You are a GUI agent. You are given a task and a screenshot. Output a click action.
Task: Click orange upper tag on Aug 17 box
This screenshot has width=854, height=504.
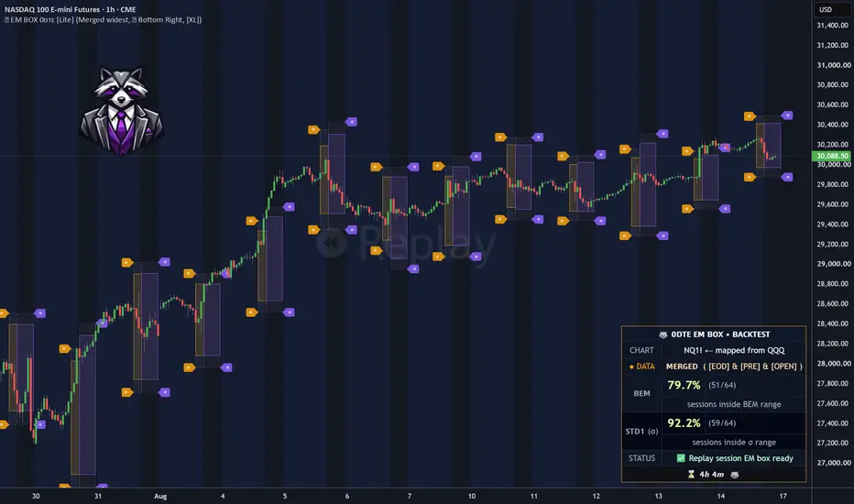[x=750, y=116]
